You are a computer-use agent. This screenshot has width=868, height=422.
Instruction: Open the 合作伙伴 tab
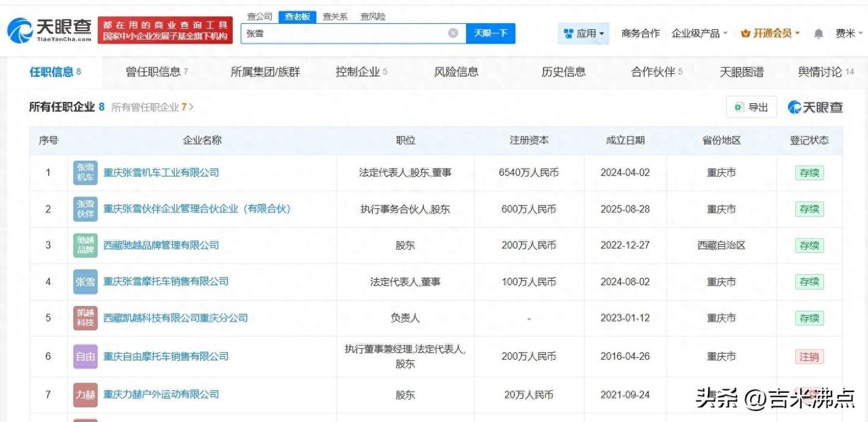[x=652, y=71]
